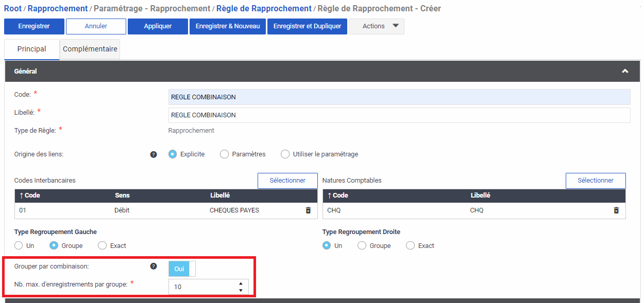Switch to the Complémentaire tab
The height and width of the screenshot is (303, 644).
[x=90, y=49]
